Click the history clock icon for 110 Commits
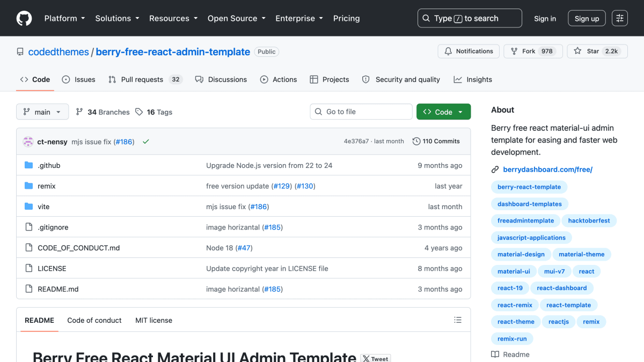 click(416, 142)
